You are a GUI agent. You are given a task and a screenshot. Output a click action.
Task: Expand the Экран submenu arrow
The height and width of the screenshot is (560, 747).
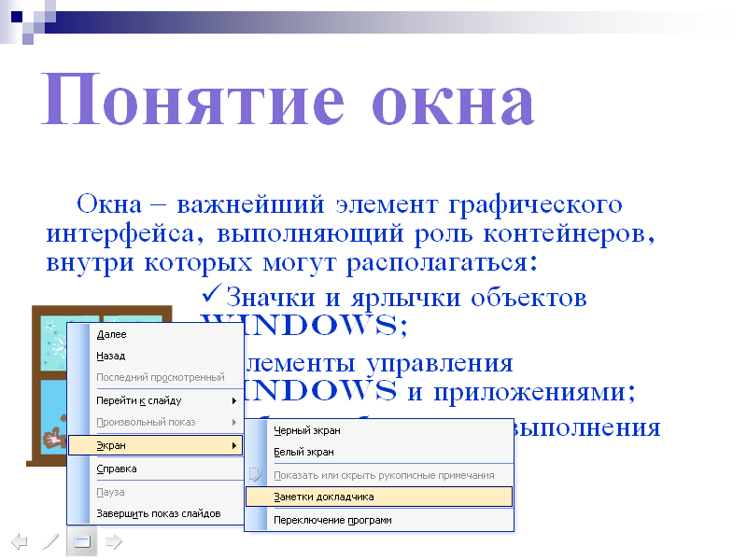click(x=234, y=446)
